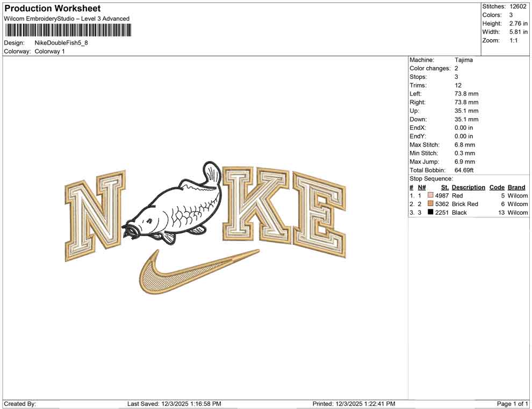Select the NikeDoubleFish5_8 design name
The width and height of the screenshot is (532, 409).
[61, 42]
